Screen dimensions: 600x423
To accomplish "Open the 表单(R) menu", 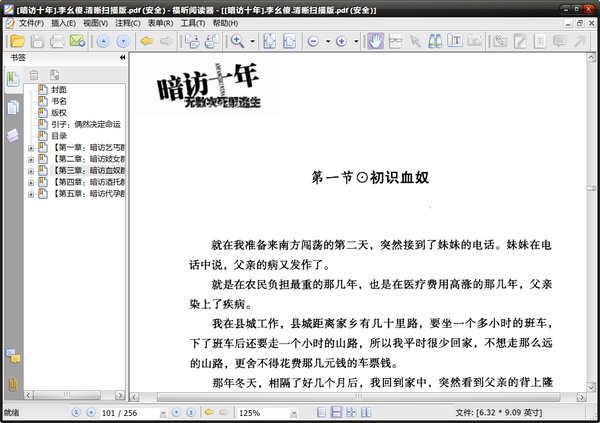I will [x=160, y=23].
